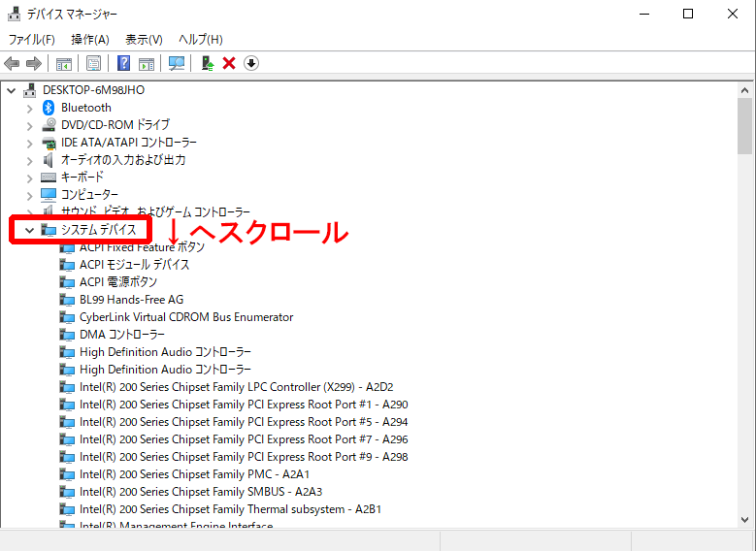This screenshot has width=756, height=551.
Task: Select Thermal subsystem - A2B1 entry
Action: 230,509
